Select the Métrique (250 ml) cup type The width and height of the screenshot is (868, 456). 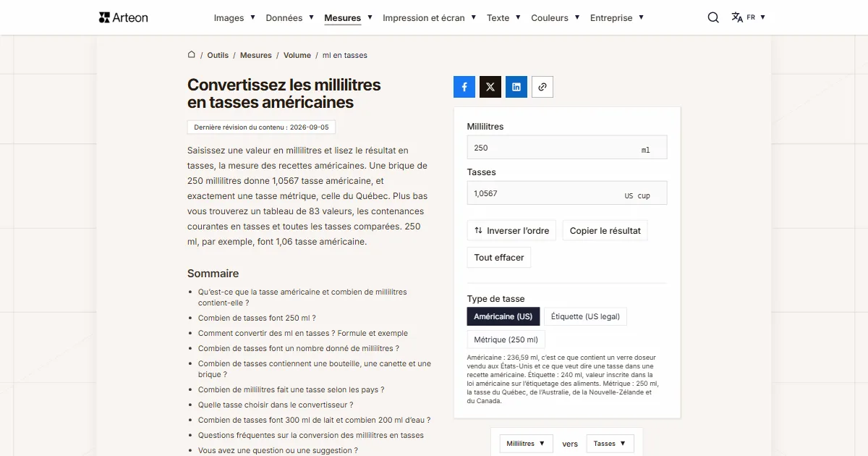tap(506, 339)
